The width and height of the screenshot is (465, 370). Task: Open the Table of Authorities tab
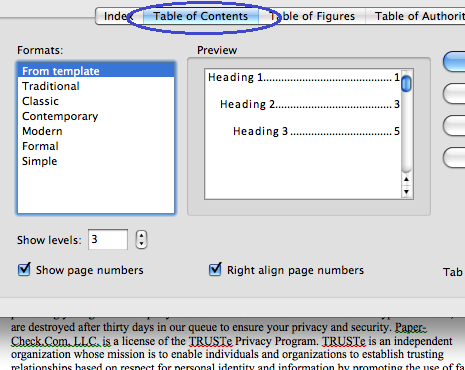pyautogui.click(x=416, y=16)
